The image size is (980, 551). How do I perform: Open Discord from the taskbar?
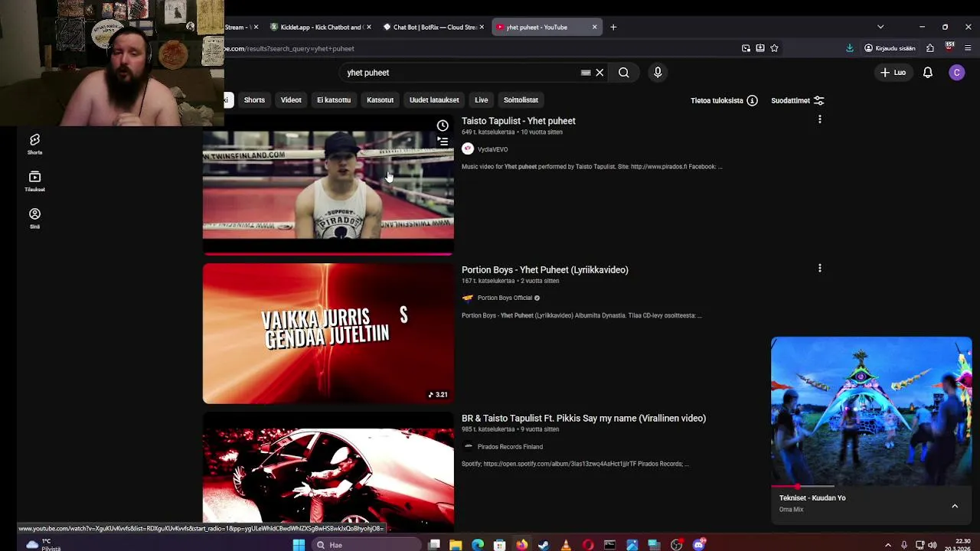point(698,545)
